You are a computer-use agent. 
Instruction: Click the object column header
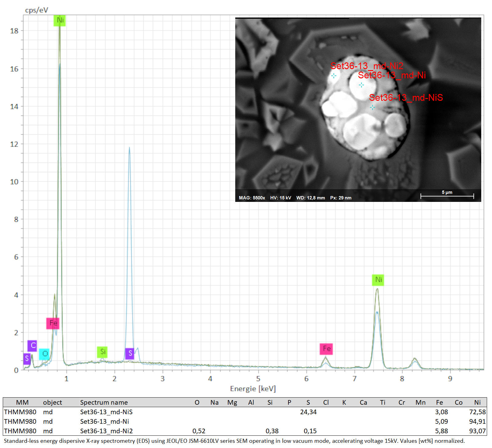tap(52, 403)
